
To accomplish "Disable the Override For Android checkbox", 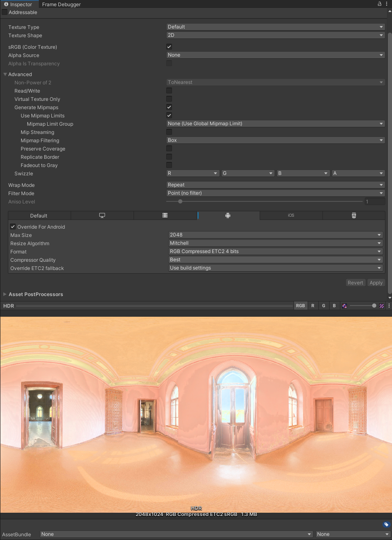I will 13,227.
